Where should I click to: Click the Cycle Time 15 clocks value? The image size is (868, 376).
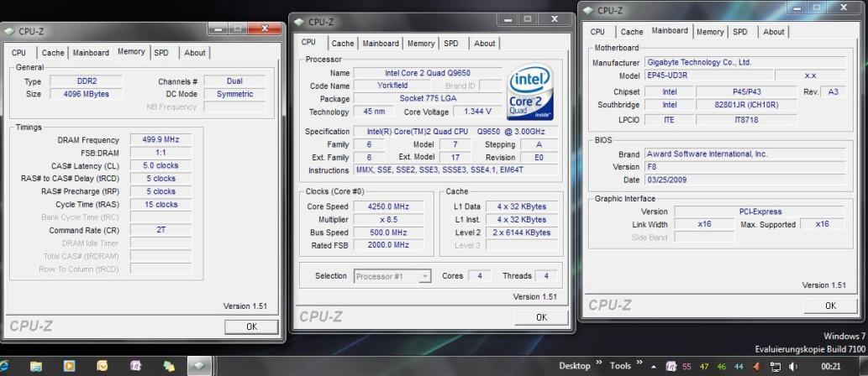161,204
